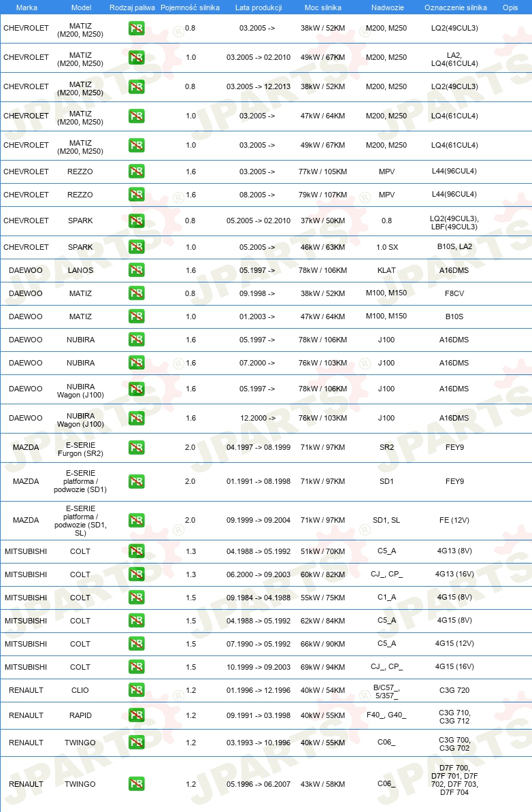Select the date cell '10.1999 -> 09.2003'
Viewport: 532px width, 812px height.
pyautogui.click(x=259, y=667)
